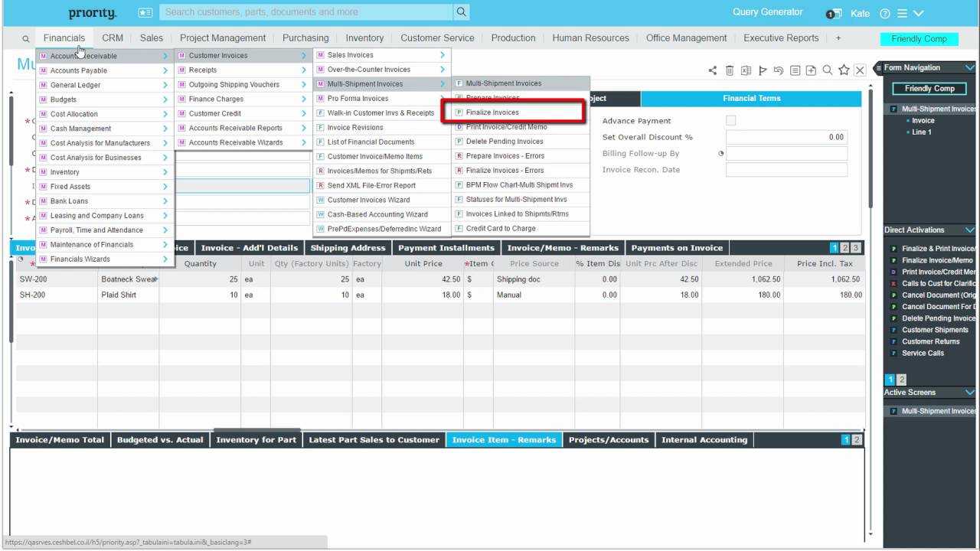Click the trash delete icon
Image resolution: width=980 pixels, height=551 pixels.
click(x=730, y=70)
